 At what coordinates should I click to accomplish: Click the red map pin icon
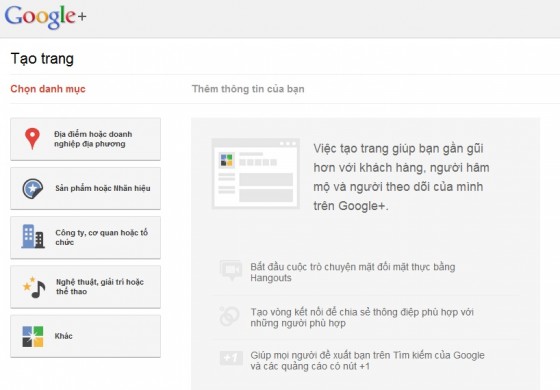tap(32, 139)
